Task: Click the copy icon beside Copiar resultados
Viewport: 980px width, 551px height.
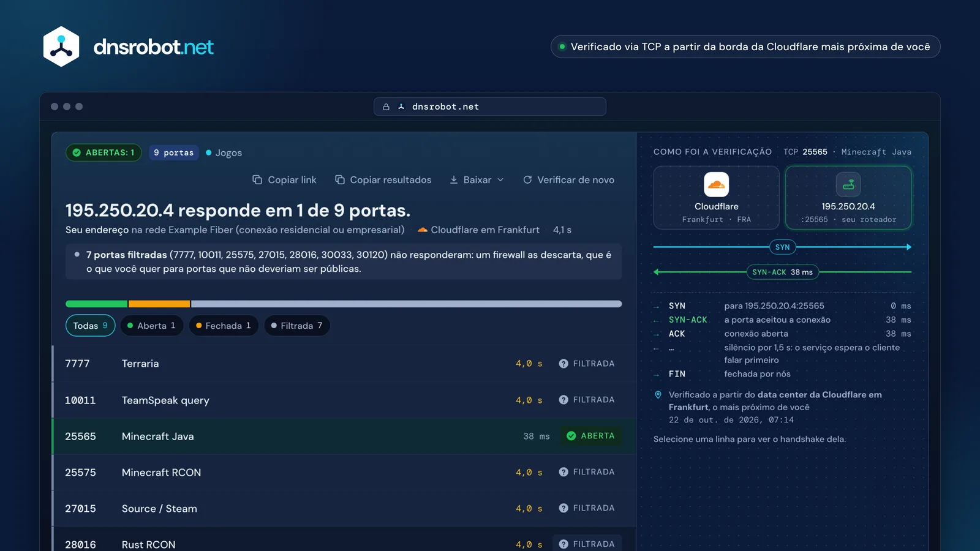Action: (339, 179)
